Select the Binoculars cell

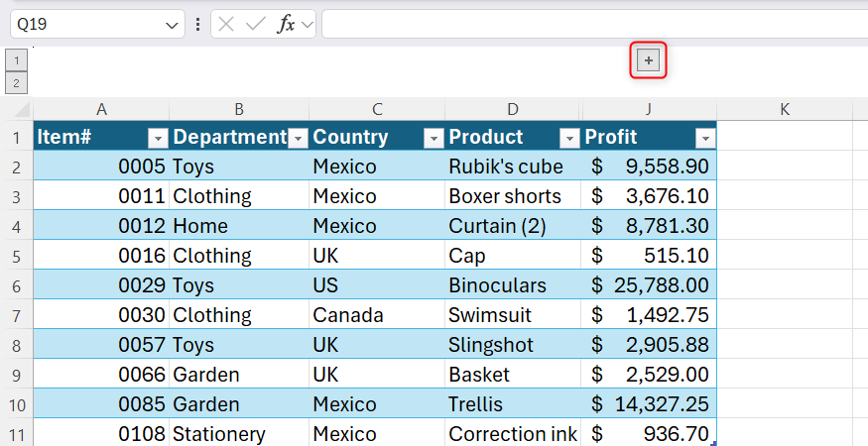pyautogui.click(x=513, y=285)
